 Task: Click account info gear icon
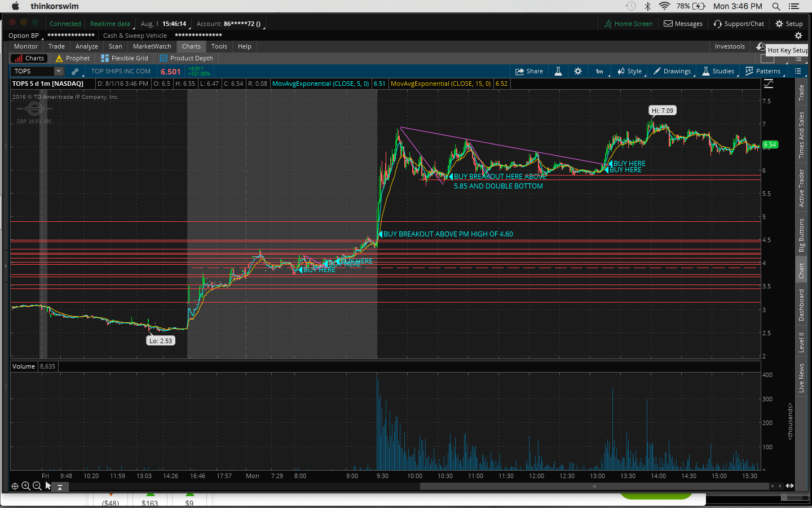[798, 36]
